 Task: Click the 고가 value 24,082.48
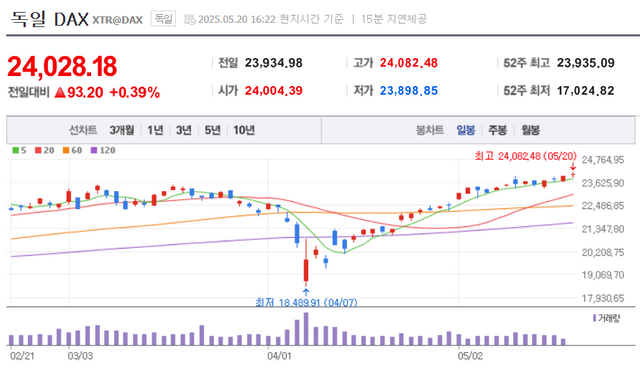click(x=409, y=63)
